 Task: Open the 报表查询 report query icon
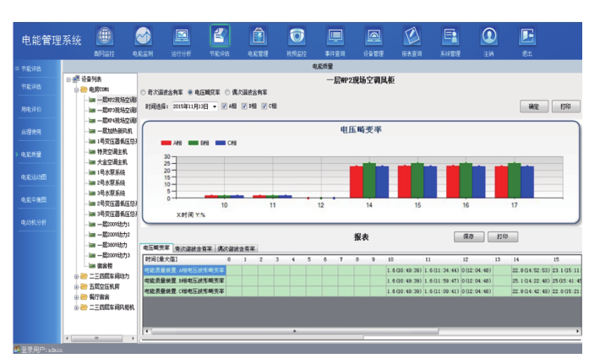coord(412,37)
